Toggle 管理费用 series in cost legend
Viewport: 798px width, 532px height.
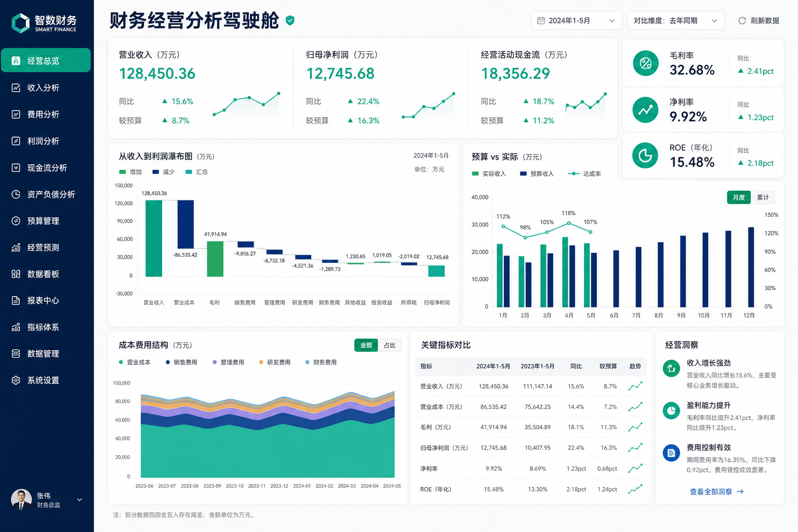[228, 362]
